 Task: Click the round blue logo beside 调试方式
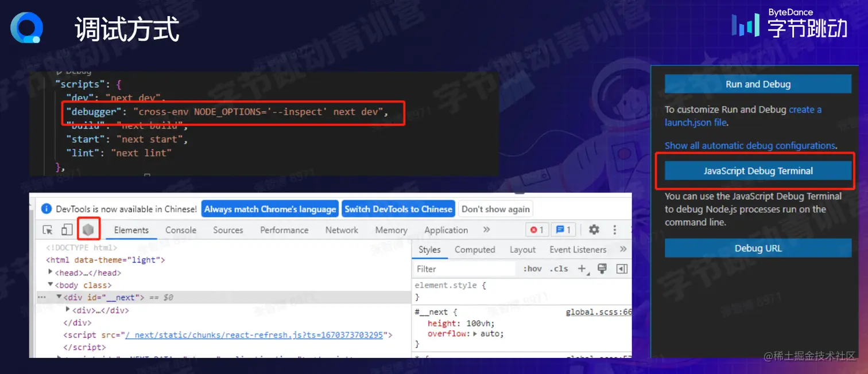pyautogui.click(x=26, y=28)
